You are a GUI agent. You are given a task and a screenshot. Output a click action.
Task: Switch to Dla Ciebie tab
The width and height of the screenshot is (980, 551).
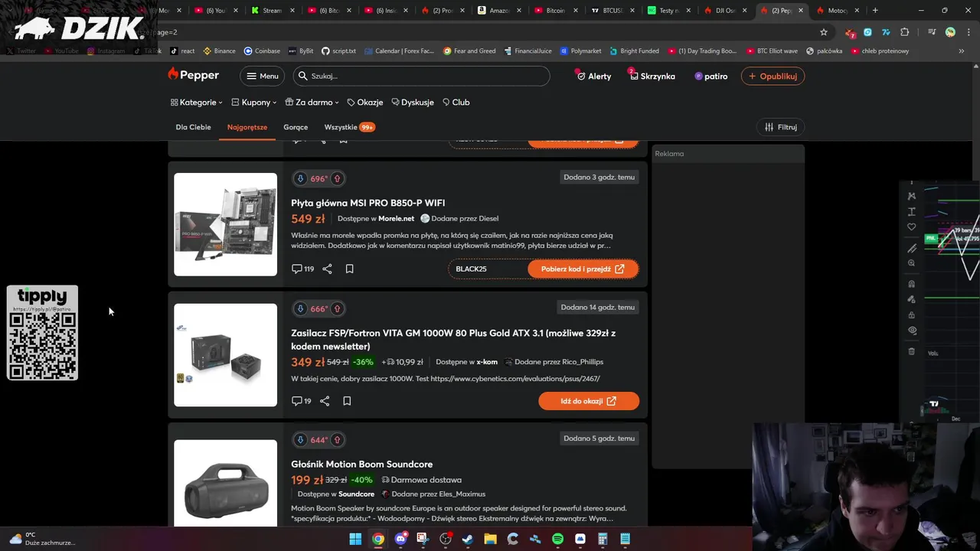click(193, 127)
